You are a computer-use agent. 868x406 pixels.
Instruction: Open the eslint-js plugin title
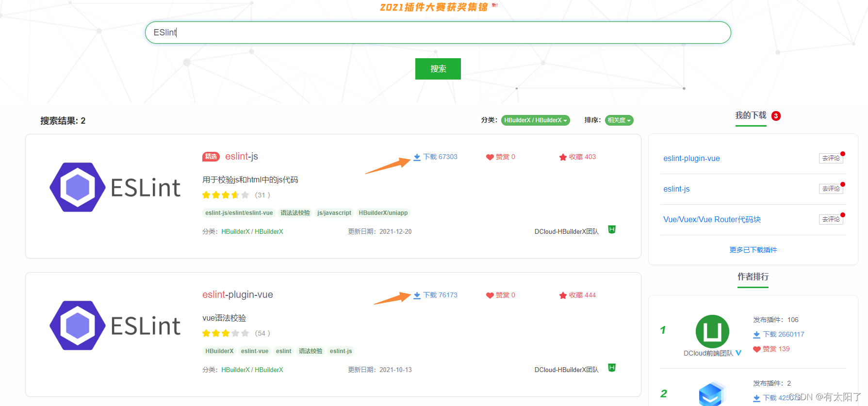tap(242, 156)
